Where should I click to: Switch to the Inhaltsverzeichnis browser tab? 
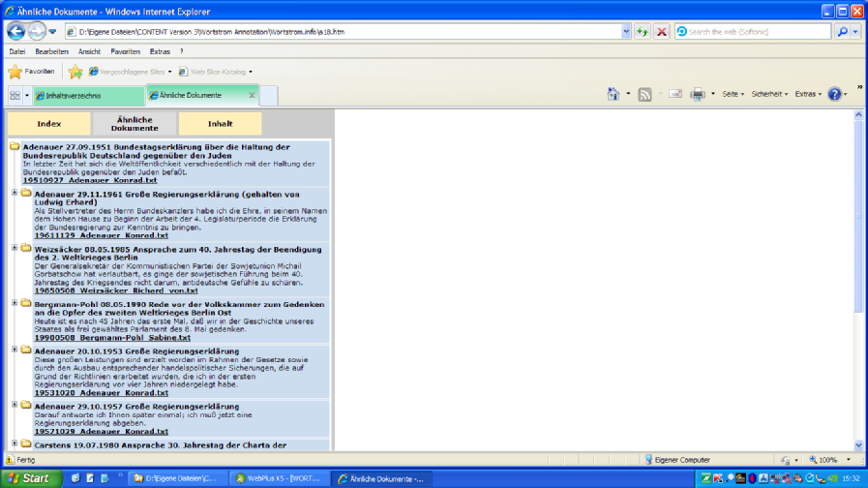87,96
